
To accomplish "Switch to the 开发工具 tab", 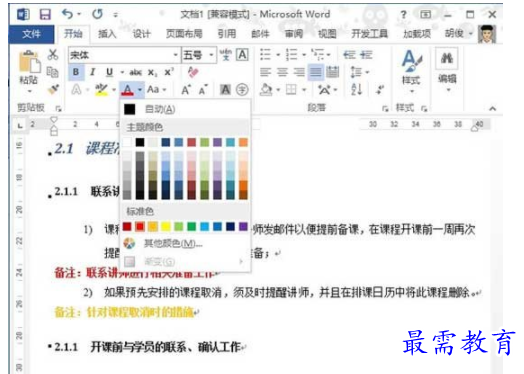I will click(370, 34).
